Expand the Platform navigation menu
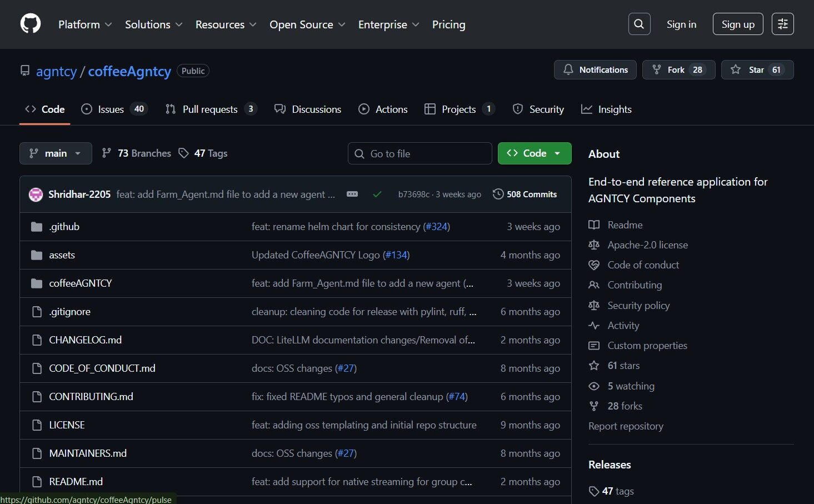This screenshot has height=504, width=814. pyautogui.click(x=85, y=24)
